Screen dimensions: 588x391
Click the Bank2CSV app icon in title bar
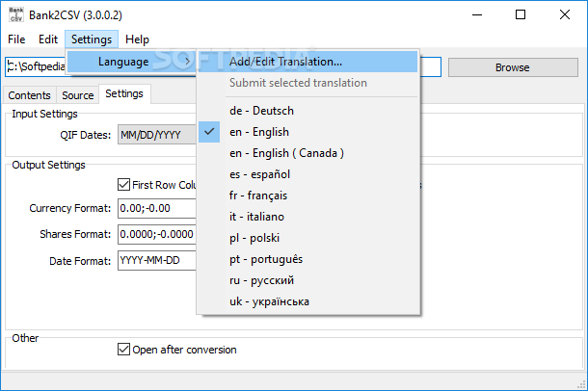[15, 14]
